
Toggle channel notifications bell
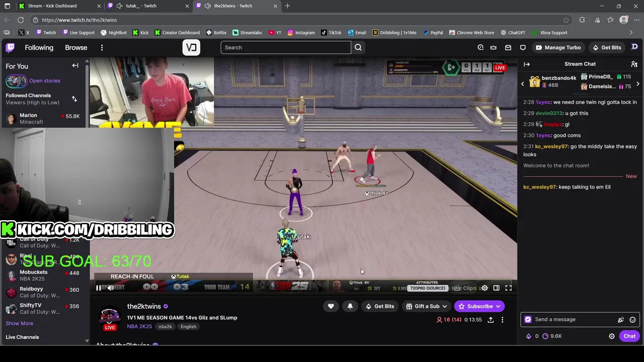350,306
